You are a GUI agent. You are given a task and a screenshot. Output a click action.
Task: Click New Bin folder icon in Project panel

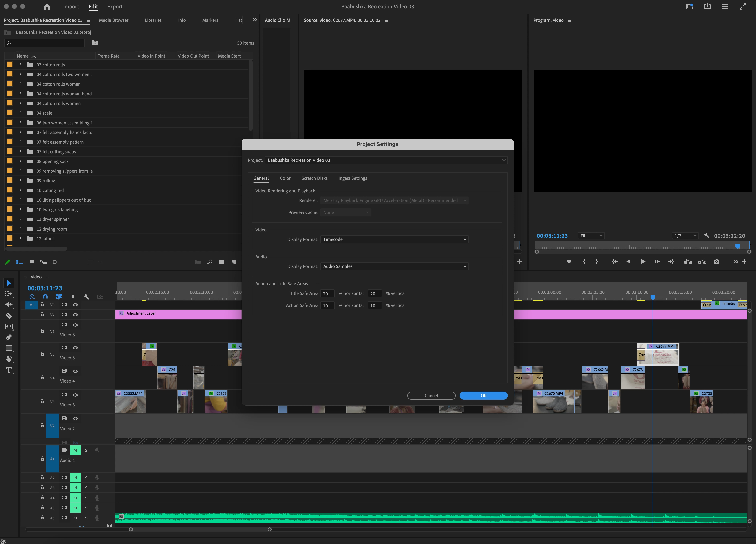click(x=222, y=262)
